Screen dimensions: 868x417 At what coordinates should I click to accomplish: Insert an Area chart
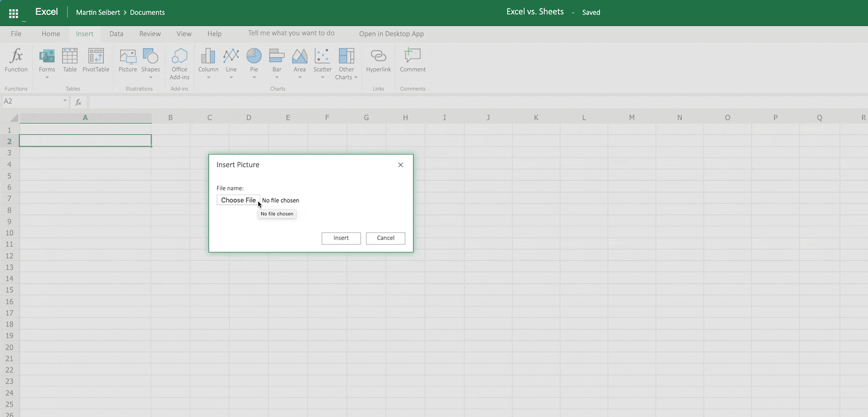click(x=300, y=56)
